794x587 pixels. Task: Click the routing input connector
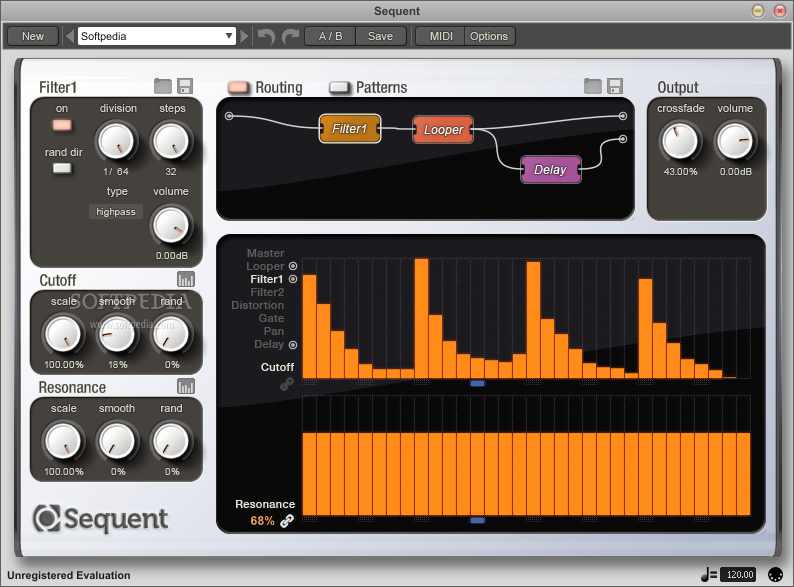click(x=229, y=116)
